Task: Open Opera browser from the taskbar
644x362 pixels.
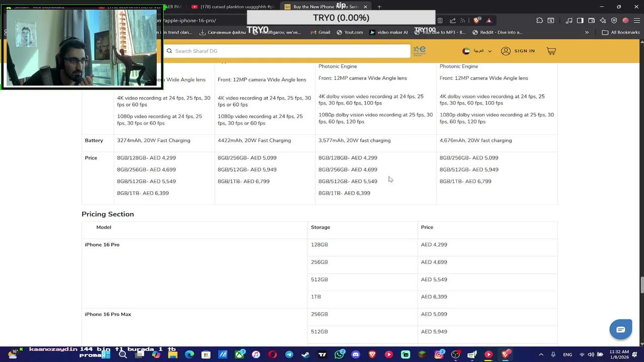Action: click(272, 354)
